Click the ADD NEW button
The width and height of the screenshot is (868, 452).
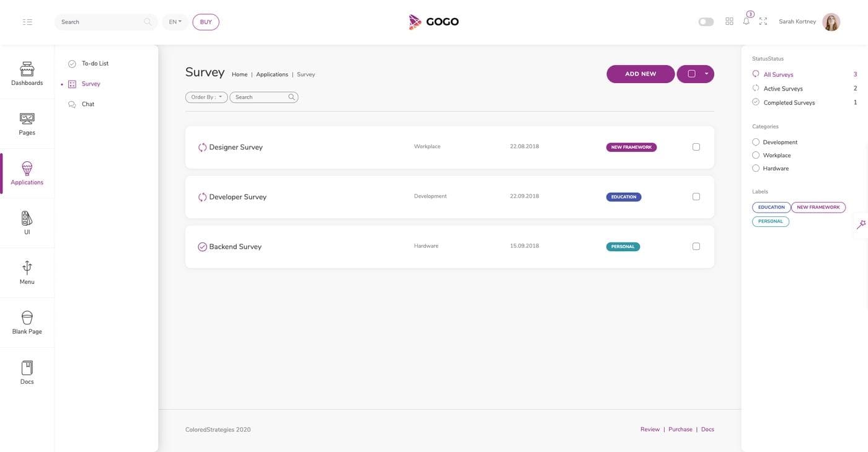640,74
